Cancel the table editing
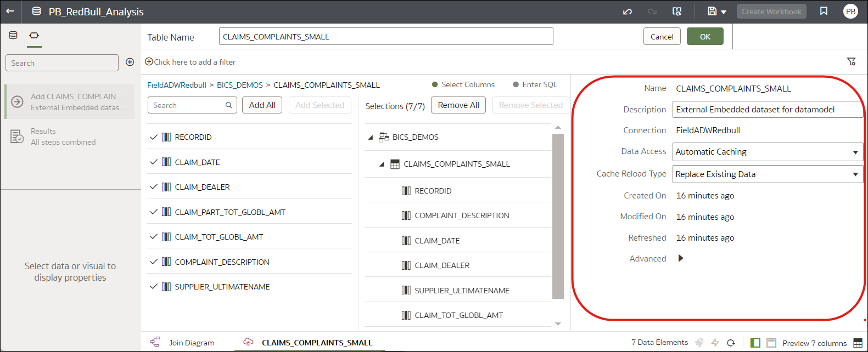The width and height of the screenshot is (868, 352). coord(662,37)
